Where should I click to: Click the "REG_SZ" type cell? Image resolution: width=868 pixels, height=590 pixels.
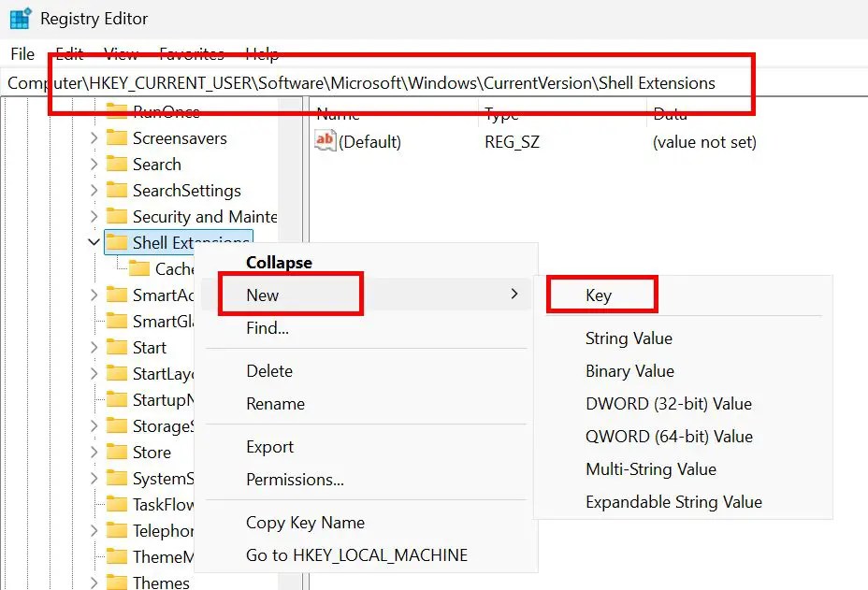point(512,142)
